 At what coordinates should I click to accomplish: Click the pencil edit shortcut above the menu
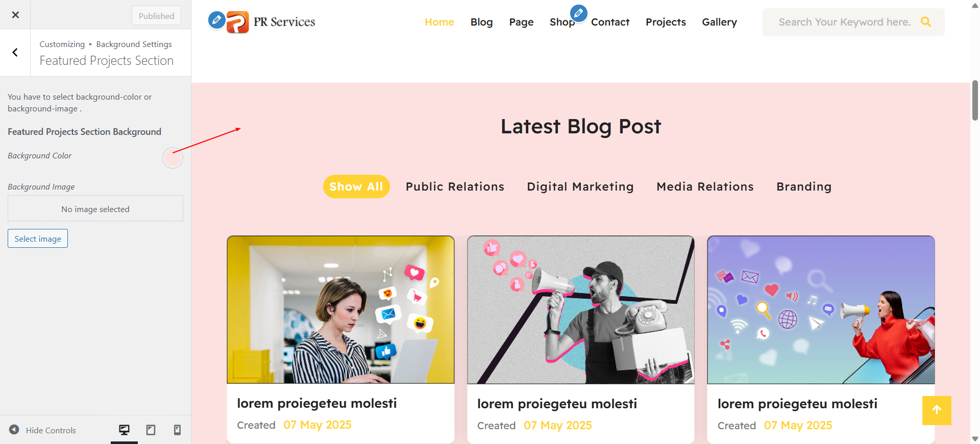pyautogui.click(x=578, y=13)
